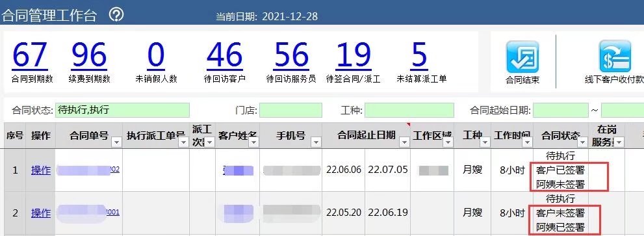Click the 阿姨已签署 status text
This screenshot has width=644, height=236.
[x=560, y=227]
